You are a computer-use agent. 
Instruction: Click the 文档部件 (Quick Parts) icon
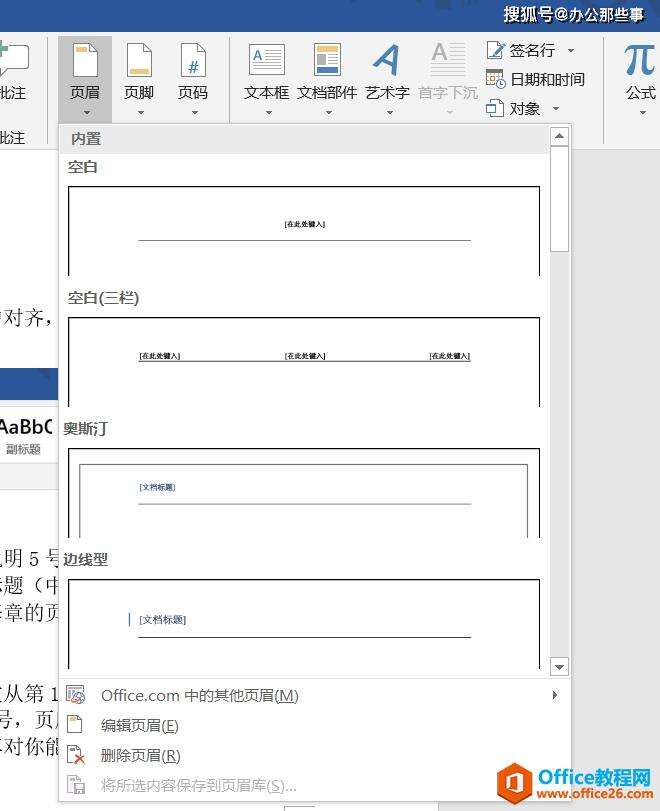click(x=327, y=59)
